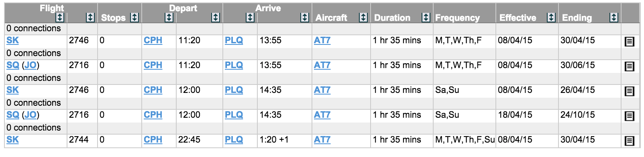Open details icon for SQ 2716 12:00 flight
Viewport: 644px width, 157px height.
(630, 116)
